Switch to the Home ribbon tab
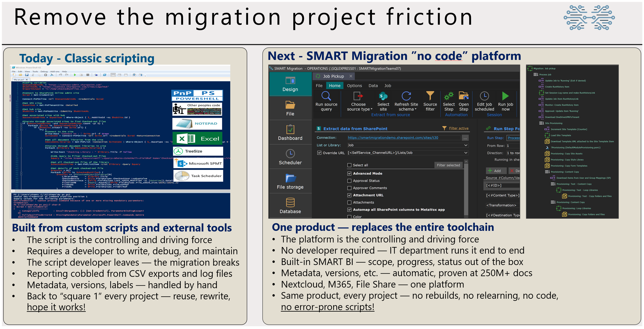This screenshot has width=644, height=329. [x=334, y=86]
